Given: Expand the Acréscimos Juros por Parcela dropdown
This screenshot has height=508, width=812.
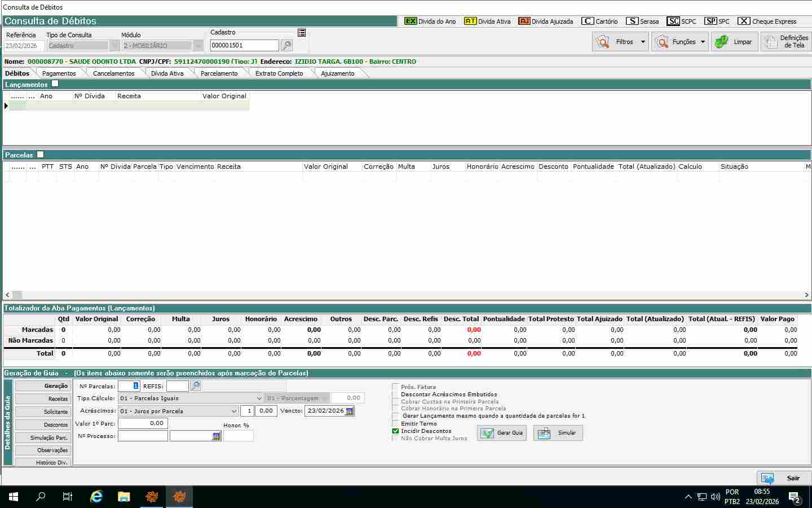Looking at the screenshot, I should [234, 411].
